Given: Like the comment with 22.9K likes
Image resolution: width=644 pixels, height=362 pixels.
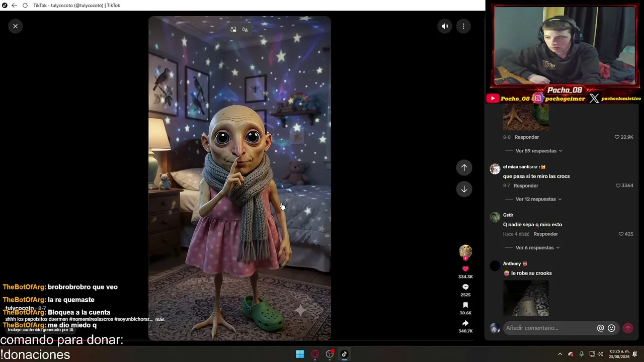Looking at the screenshot, I should pos(617,137).
